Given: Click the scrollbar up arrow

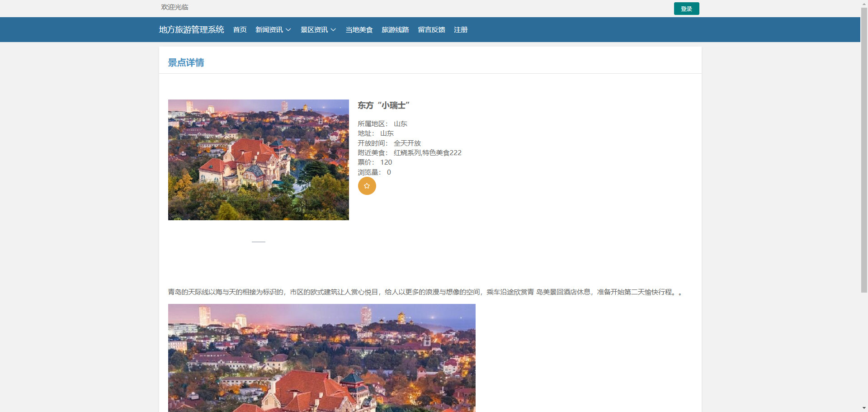Looking at the screenshot, I should click(x=864, y=3).
